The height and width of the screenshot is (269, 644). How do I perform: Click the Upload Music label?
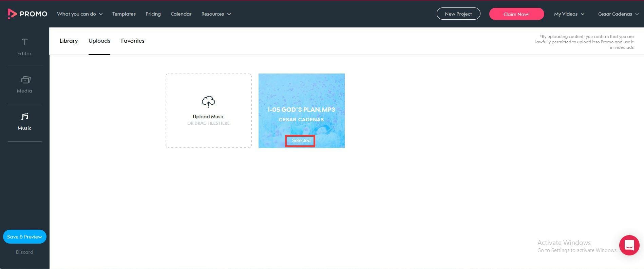[x=208, y=117]
